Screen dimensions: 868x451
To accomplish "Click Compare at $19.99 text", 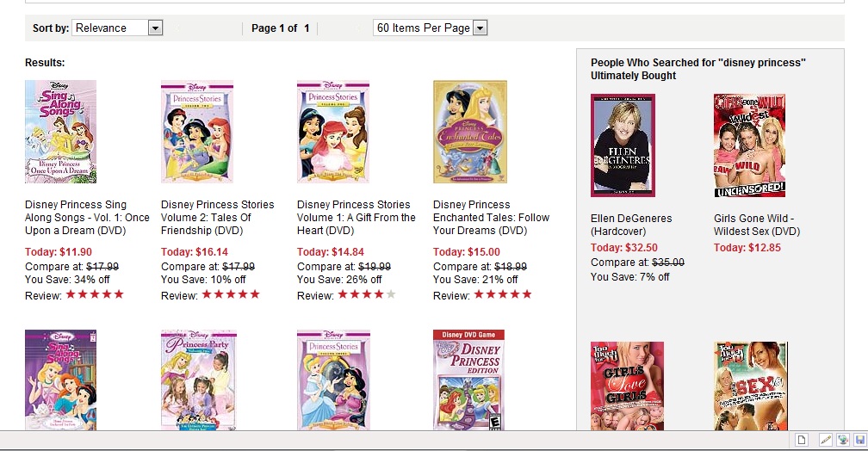I will point(344,266).
